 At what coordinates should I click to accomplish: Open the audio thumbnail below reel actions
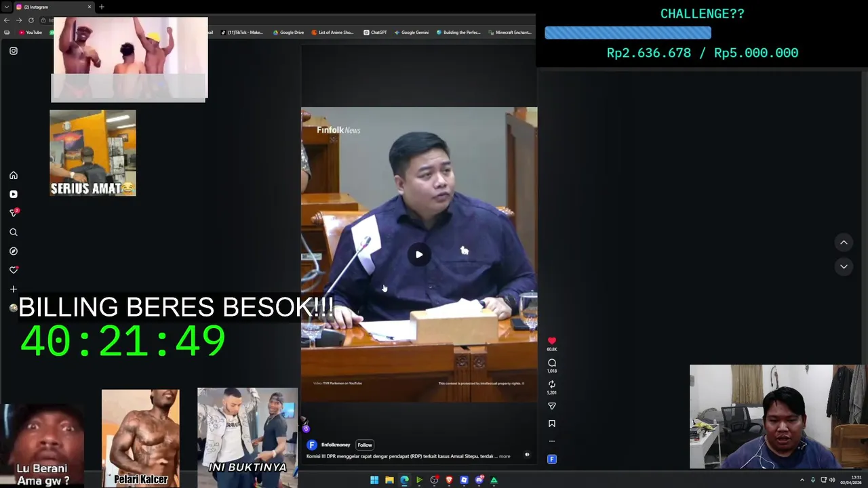(552, 459)
